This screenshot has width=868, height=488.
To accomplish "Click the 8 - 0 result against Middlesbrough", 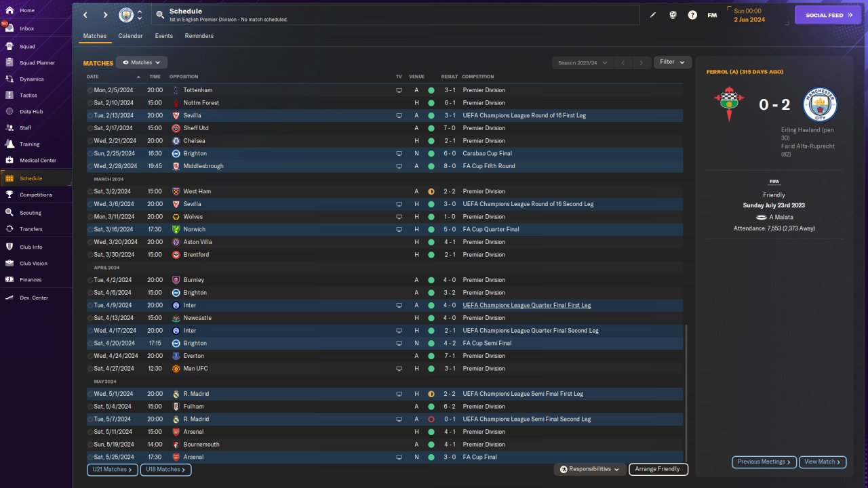I will (450, 166).
